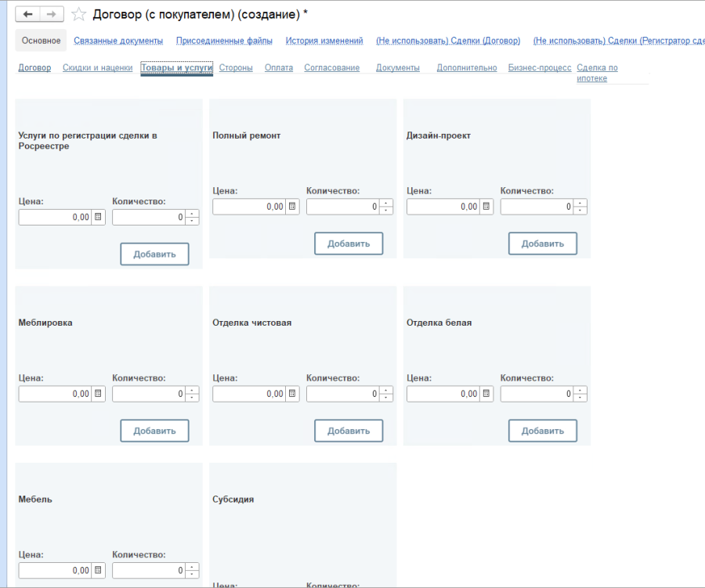Add the Полный ремонт service
Screen dimensions: 705x588
pos(349,243)
